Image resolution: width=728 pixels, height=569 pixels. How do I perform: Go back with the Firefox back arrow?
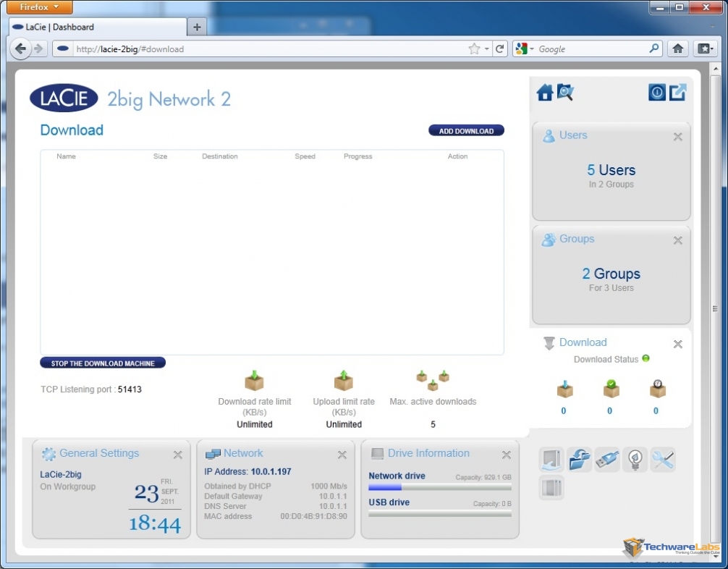[20, 49]
